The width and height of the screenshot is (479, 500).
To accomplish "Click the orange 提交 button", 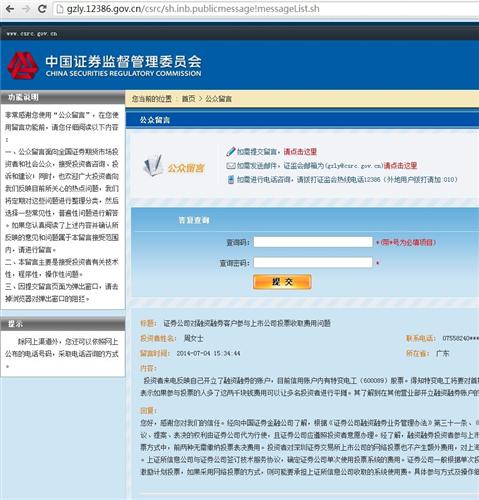I will click(282, 282).
